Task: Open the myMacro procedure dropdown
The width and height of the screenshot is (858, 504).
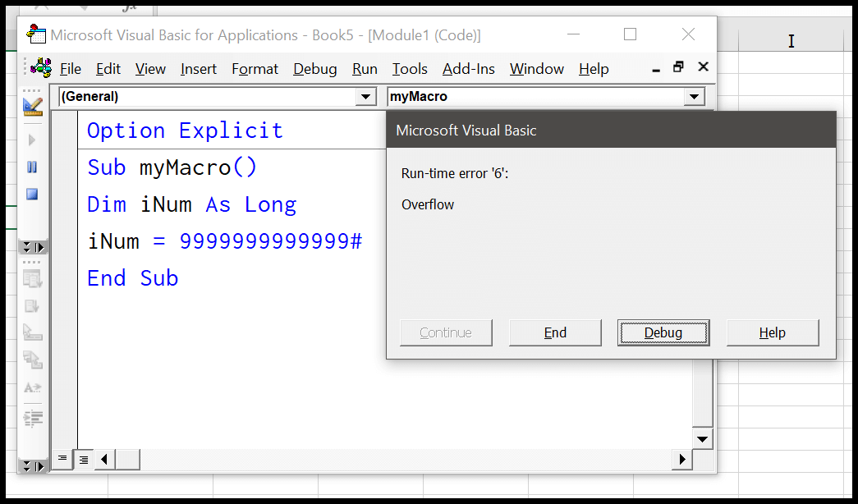Action: [x=694, y=96]
